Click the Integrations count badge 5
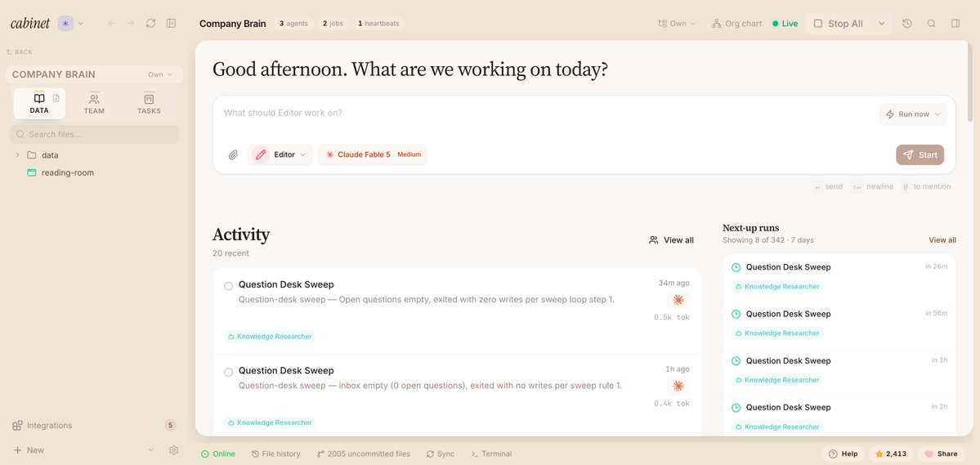 [170, 426]
